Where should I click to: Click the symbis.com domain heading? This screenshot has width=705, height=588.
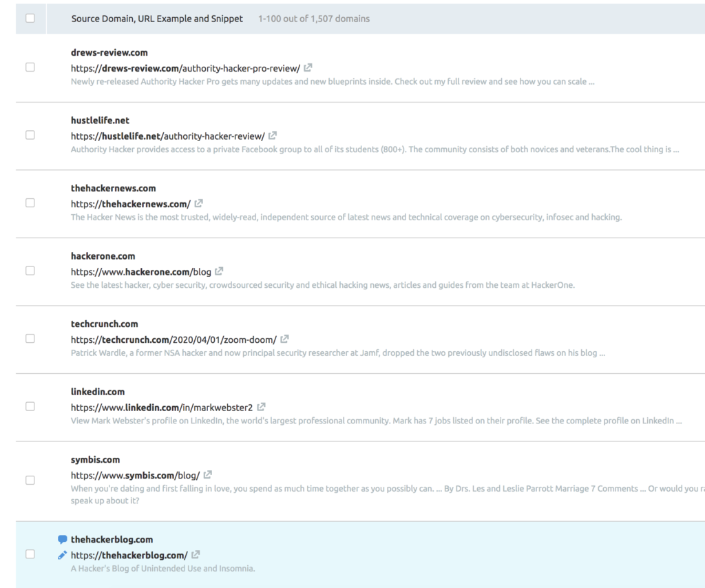[95, 460]
